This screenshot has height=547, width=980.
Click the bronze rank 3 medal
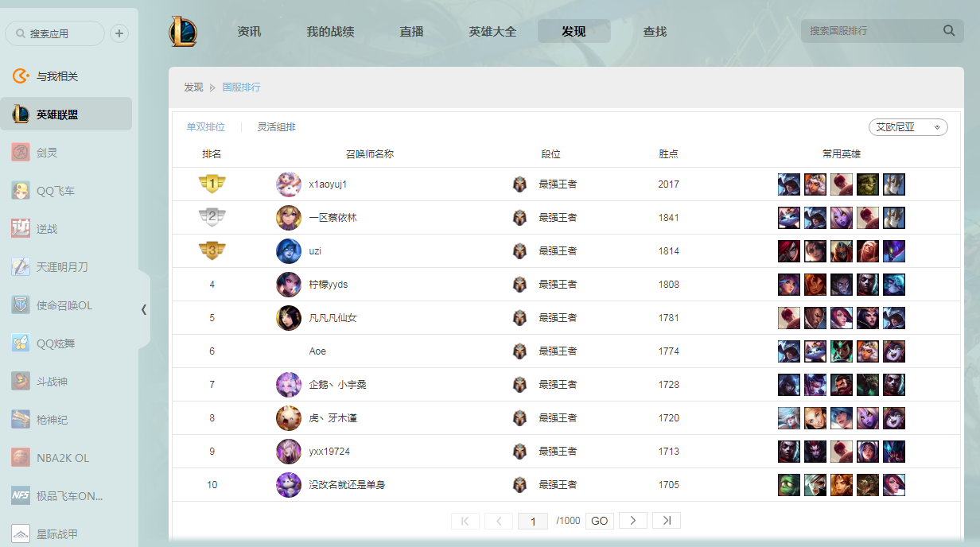pyautogui.click(x=212, y=251)
